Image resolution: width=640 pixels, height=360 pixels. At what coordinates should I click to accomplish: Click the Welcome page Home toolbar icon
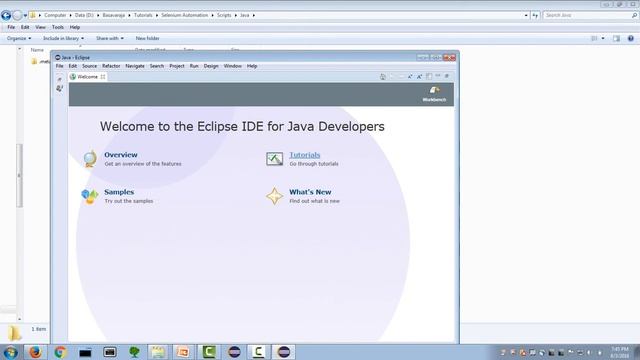(383, 77)
